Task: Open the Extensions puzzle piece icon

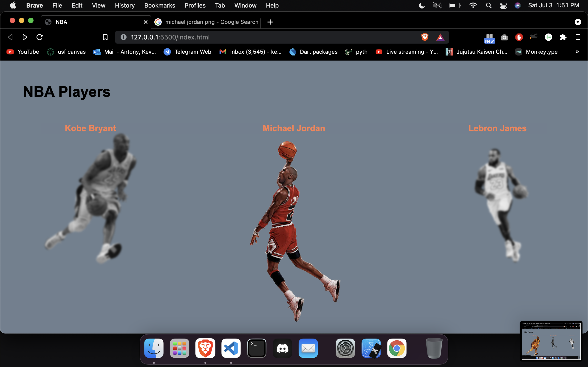Action: pyautogui.click(x=563, y=37)
